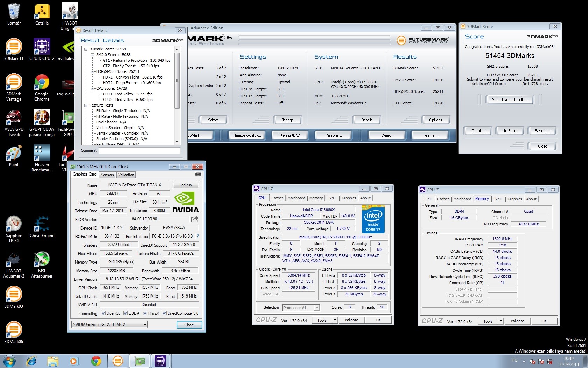Open the HWBOT Aquamark3 shortcut
Image resolution: width=588 pixels, height=368 pixels.
[x=14, y=265]
